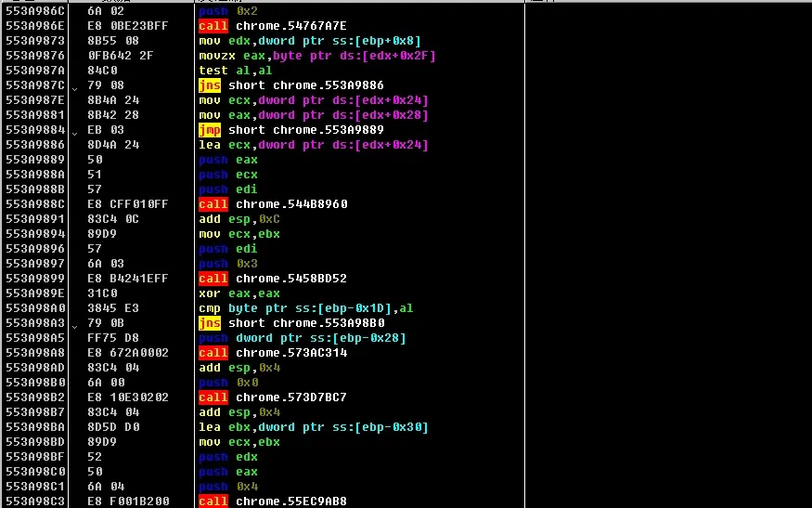Click address 553A9886
812x508 pixels.
coord(35,145)
